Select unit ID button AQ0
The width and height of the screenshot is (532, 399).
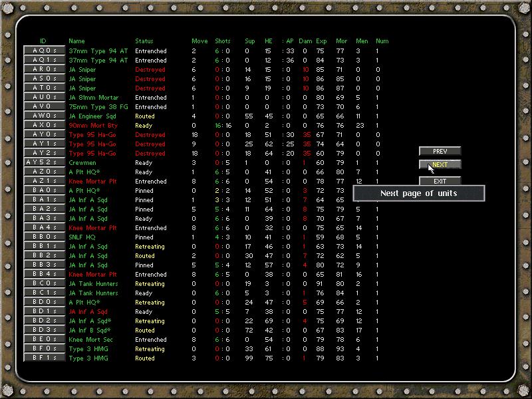[45, 51]
